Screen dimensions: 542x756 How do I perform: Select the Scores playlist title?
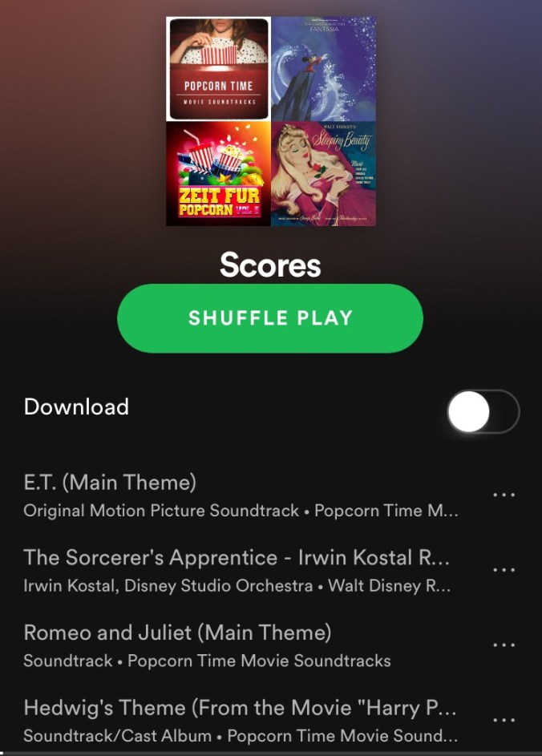point(270,265)
